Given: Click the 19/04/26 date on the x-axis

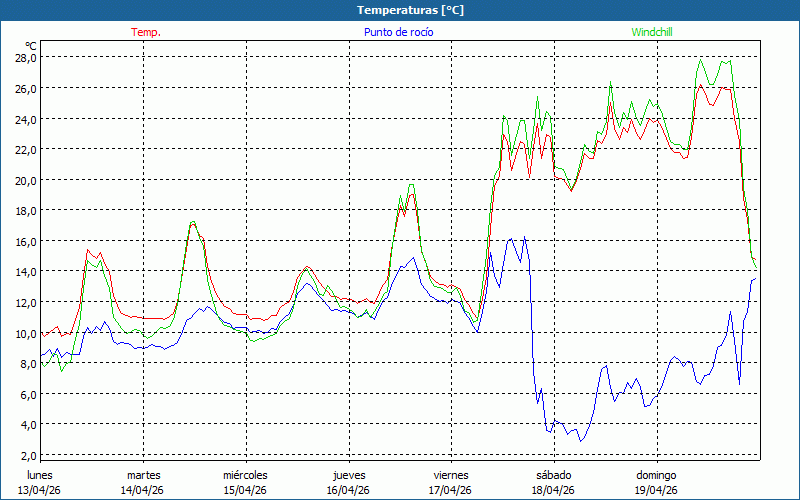Looking at the screenshot, I should (x=656, y=490).
